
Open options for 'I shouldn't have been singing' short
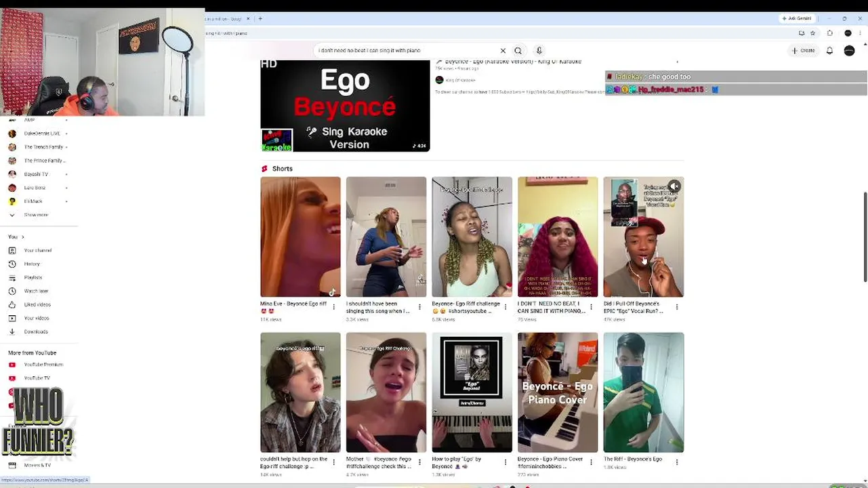click(419, 307)
